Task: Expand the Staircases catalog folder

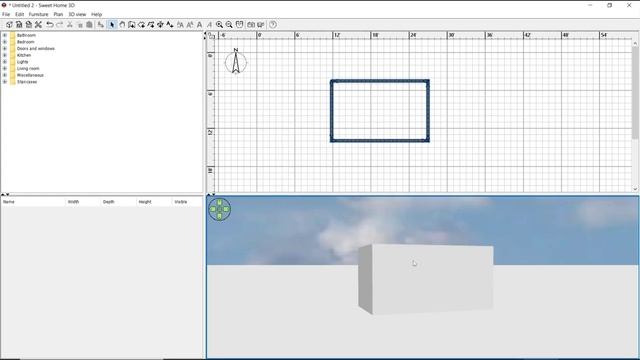Action: tap(4, 82)
